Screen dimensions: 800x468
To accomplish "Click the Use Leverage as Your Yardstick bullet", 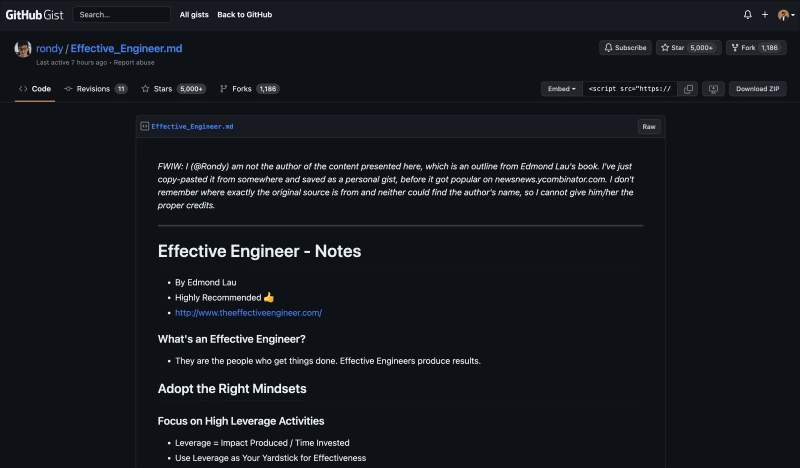I will coord(270,458).
